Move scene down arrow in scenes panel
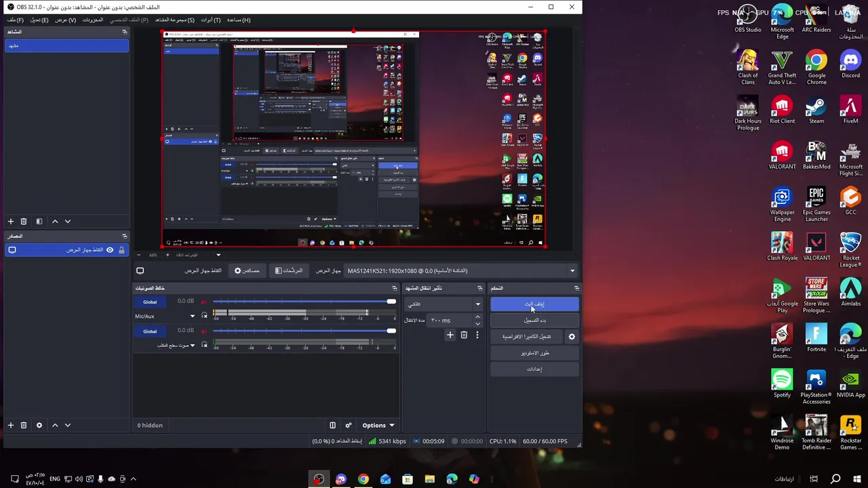Viewport: 868px width, 488px height. point(67,221)
